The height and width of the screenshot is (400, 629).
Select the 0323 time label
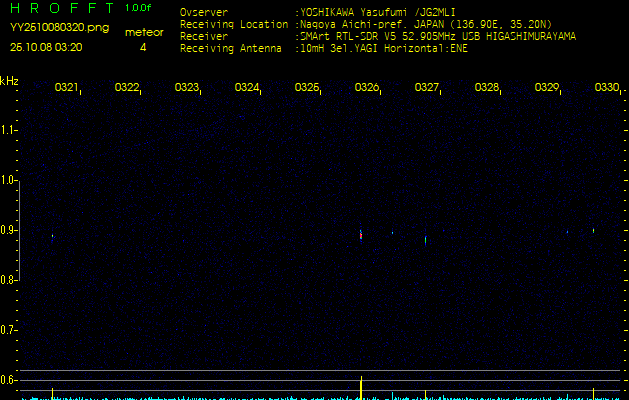(187, 88)
